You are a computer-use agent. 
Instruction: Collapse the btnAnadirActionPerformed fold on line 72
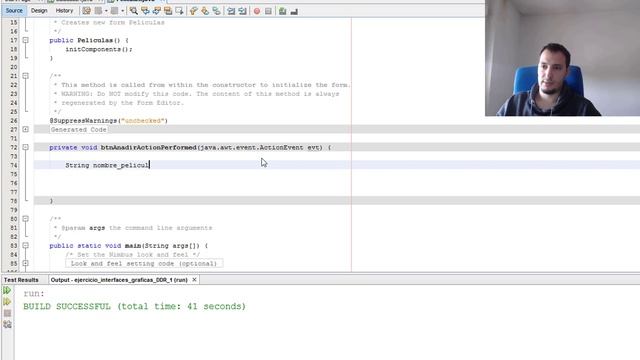(x=25, y=147)
